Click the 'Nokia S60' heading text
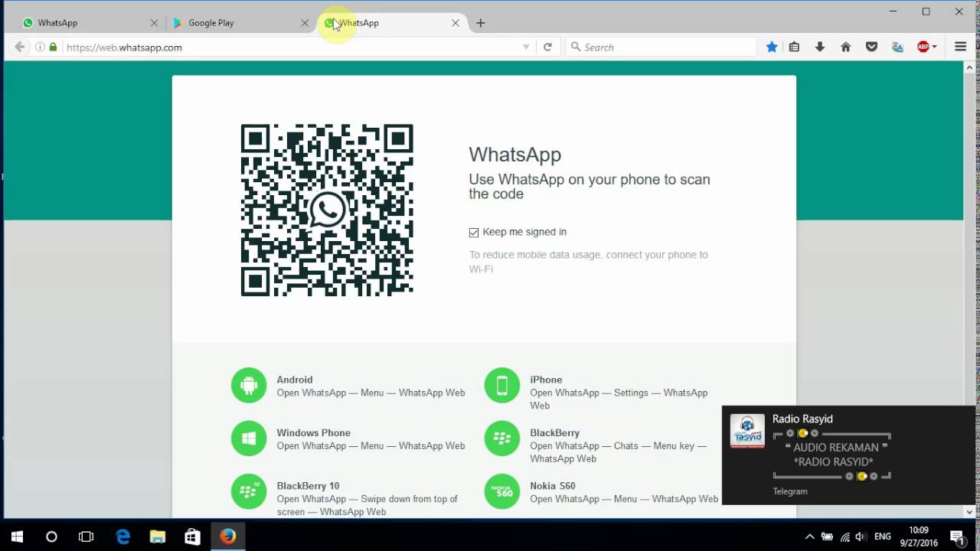The width and height of the screenshot is (980, 551). [553, 485]
